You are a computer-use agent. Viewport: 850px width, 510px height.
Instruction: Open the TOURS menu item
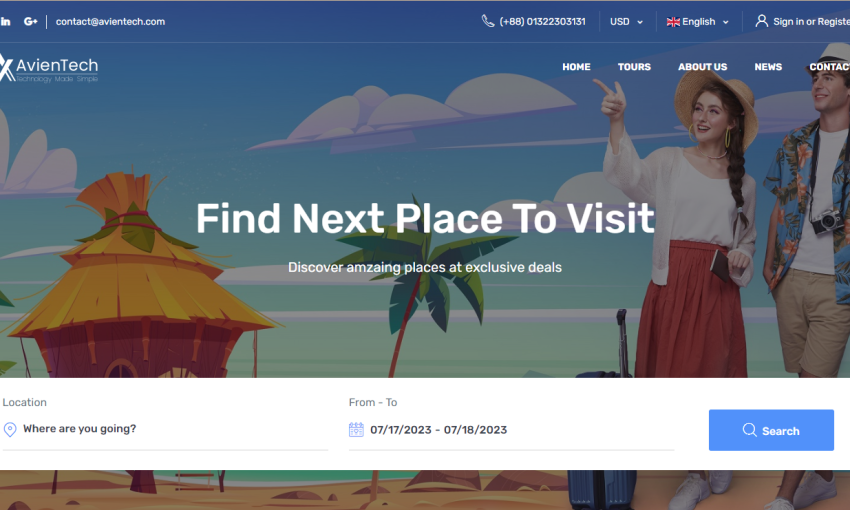[x=634, y=67]
